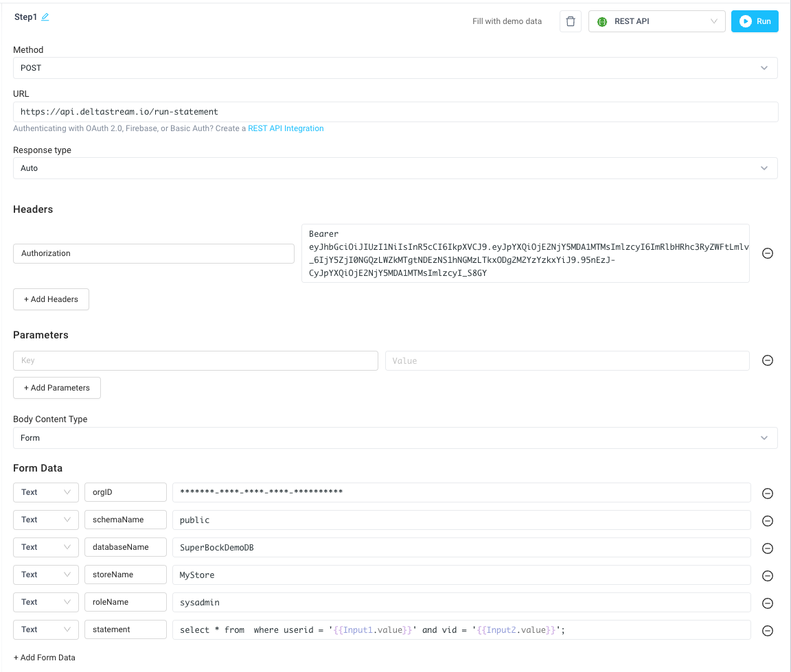Run the step with the Run button
Viewport: 791px width, 672px height.
pyautogui.click(x=755, y=21)
